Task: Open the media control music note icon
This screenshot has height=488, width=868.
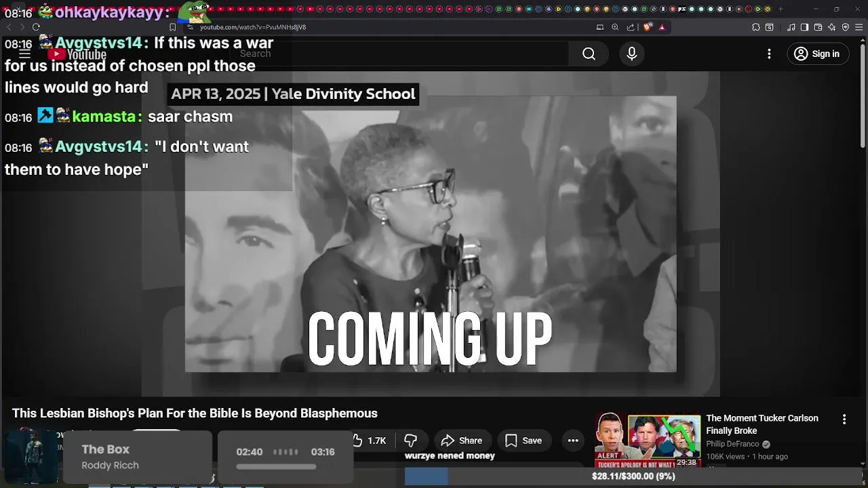Action: [791, 27]
